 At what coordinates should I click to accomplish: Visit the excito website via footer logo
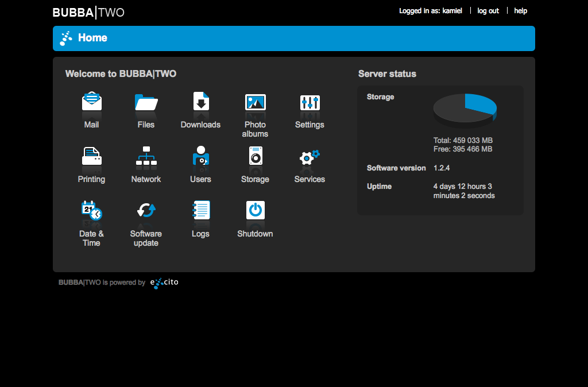point(164,282)
